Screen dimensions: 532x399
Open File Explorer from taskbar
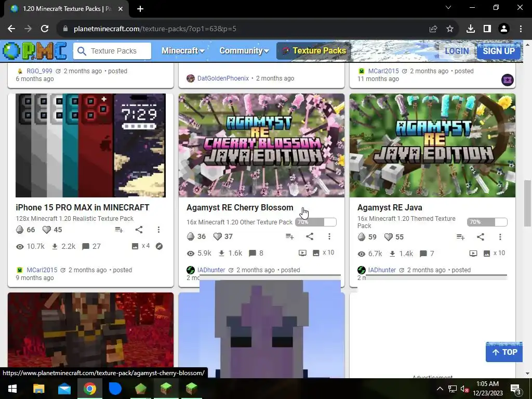pyautogui.click(x=38, y=389)
